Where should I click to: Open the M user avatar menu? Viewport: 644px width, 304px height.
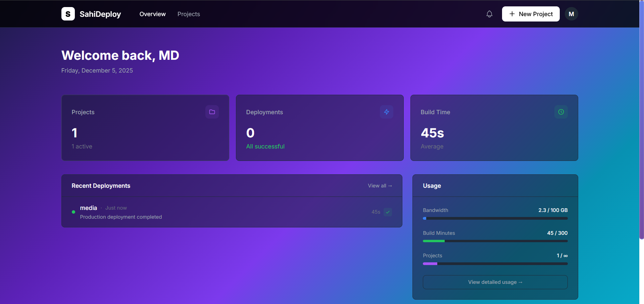pyautogui.click(x=571, y=14)
